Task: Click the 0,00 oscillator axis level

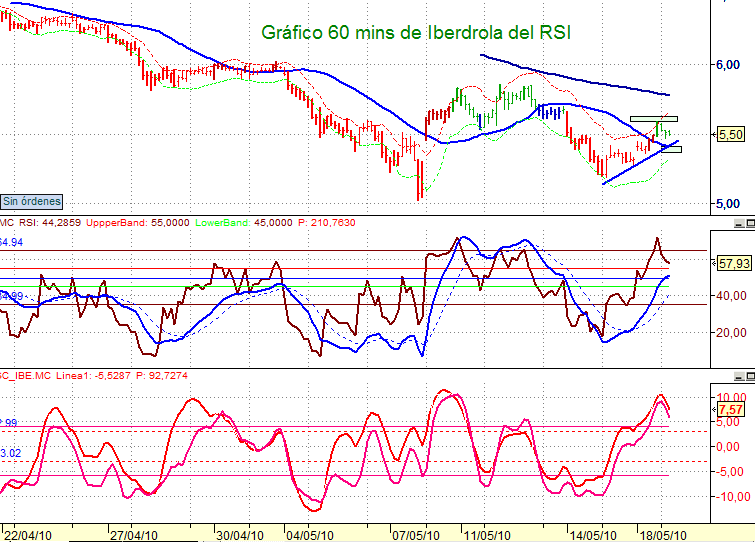Action: point(728,447)
